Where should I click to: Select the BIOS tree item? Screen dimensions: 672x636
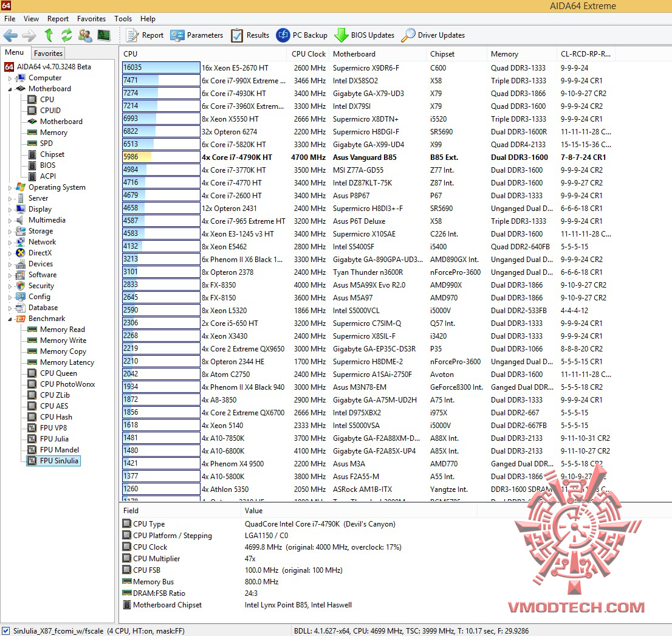tap(47, 165)
